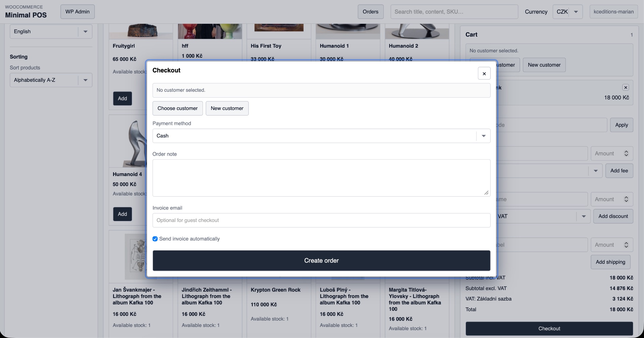644x338 pixels.
Task: Focus the Order note text area
Action: [x=321, y=178]
